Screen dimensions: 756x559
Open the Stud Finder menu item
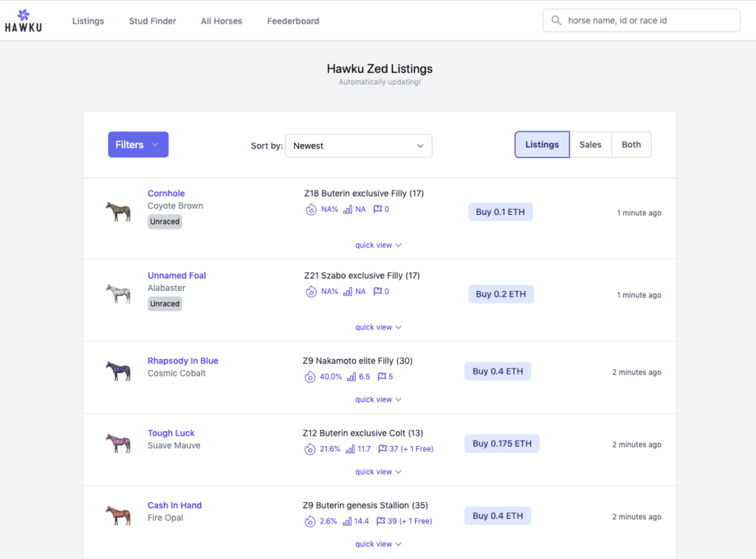pos(152,21)
